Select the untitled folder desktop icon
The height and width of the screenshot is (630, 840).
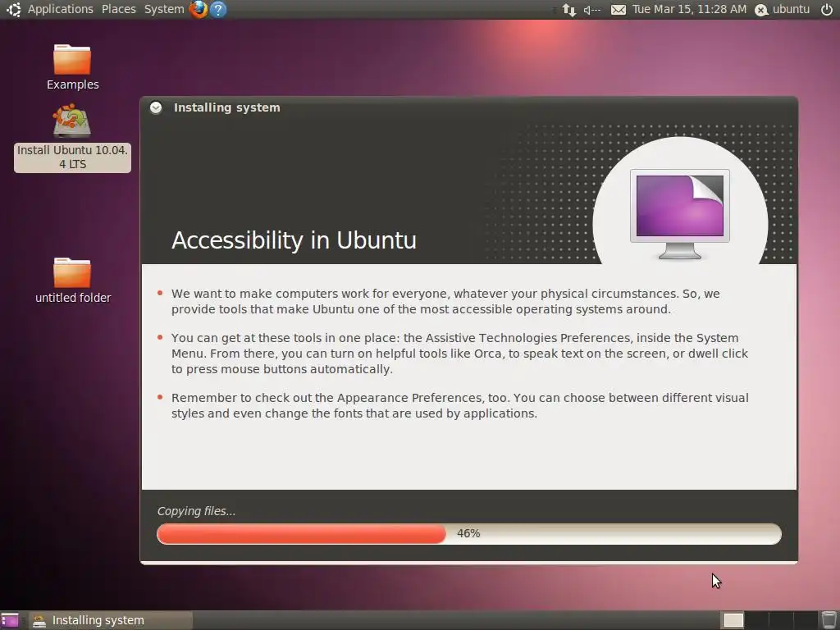tap(72, 281)
